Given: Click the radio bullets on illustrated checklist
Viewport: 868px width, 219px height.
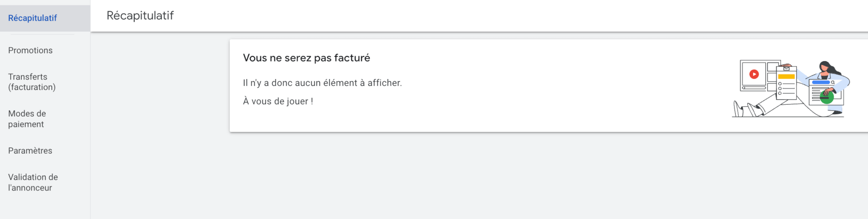Looking at the screenshot, I should point(780,89).
